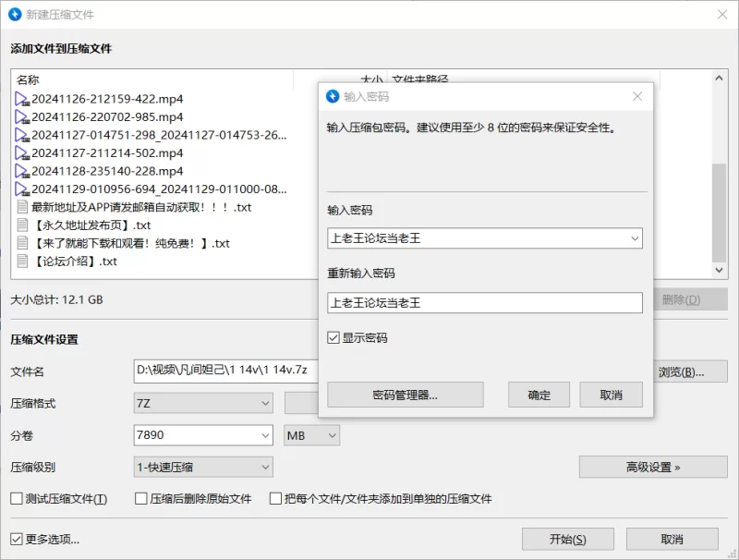Click 浏览(B)... button
This screenshot has width=739, height=560.
(691, 371)
